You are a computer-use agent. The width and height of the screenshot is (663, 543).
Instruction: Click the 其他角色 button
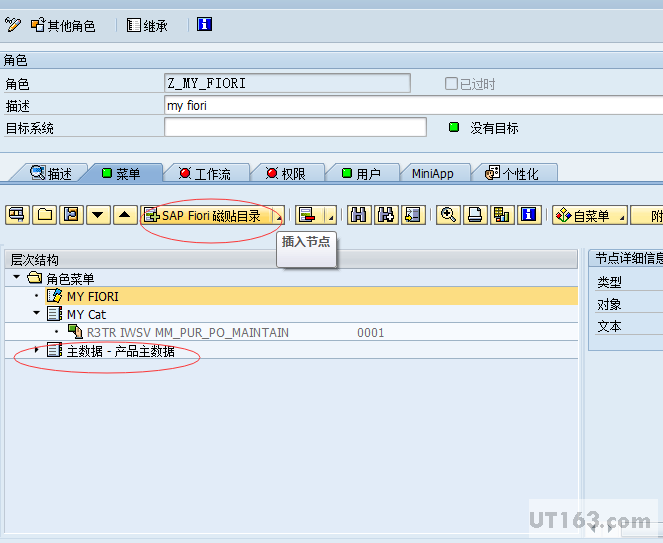(x=63, y=25)
